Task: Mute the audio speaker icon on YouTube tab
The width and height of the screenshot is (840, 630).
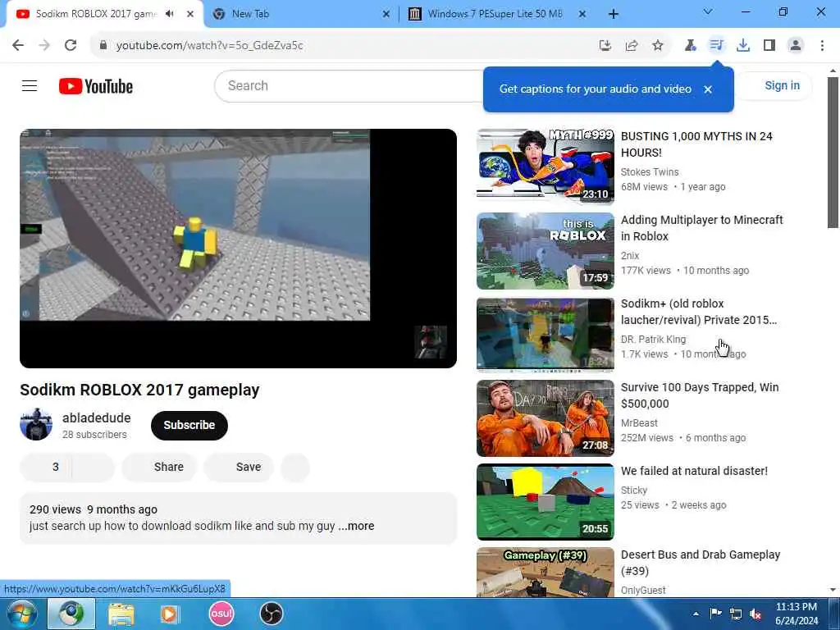Action: point(170,14)
